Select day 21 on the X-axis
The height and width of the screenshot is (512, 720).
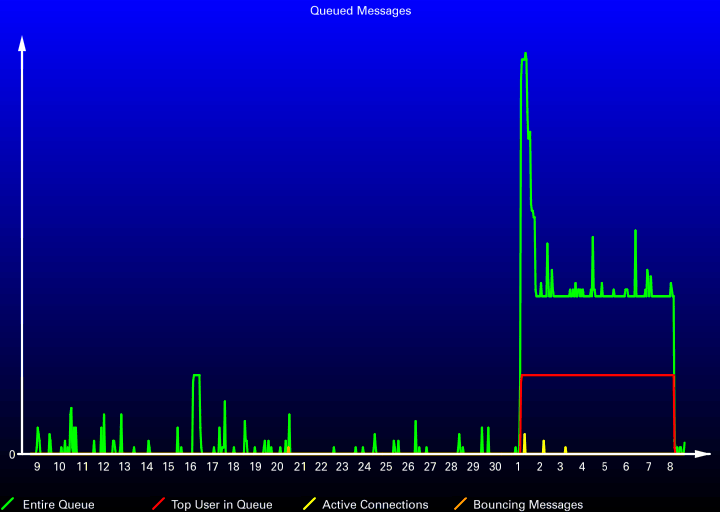tap(299, 467)
